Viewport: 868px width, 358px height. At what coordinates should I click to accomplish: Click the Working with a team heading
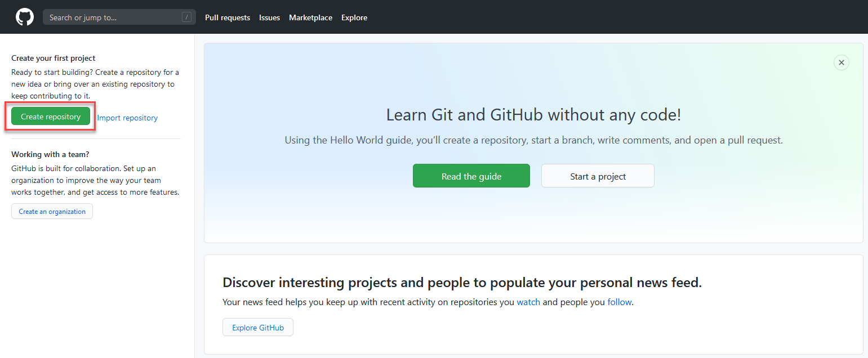[x=50, y=154]
